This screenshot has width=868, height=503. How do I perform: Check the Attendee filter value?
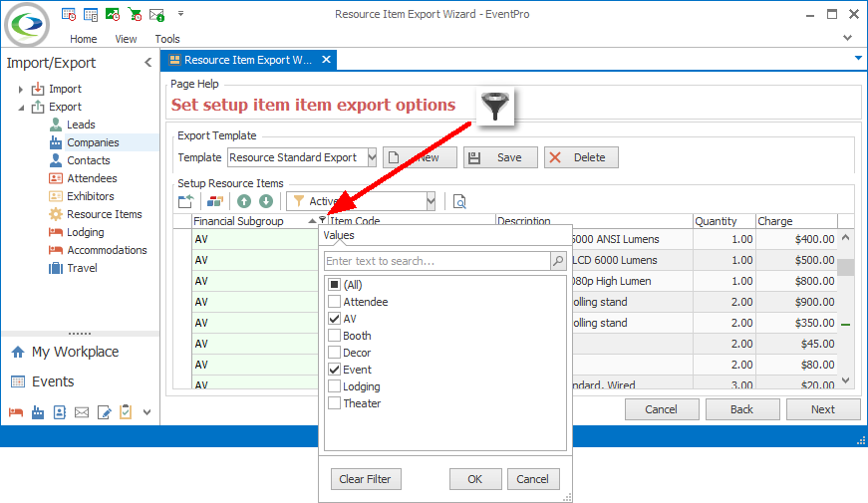[x=335, y=302]
